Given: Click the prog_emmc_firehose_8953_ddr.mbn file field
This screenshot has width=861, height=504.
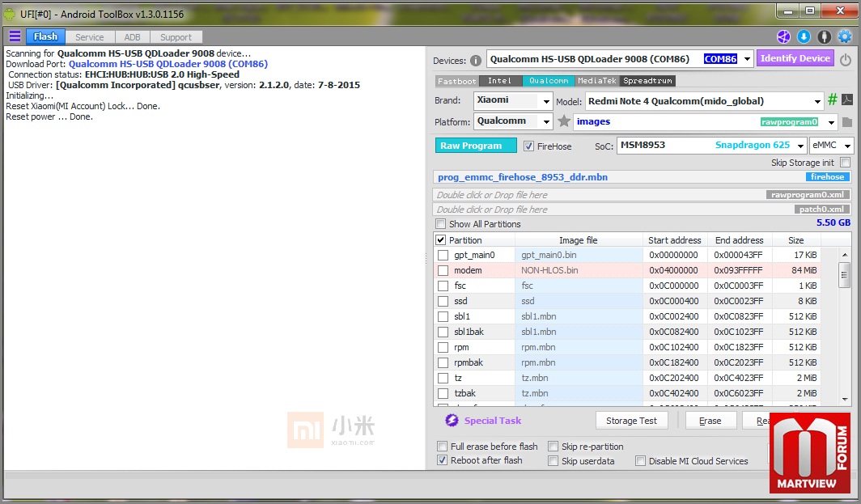Looking at the screenshot, I should point(642,177).
